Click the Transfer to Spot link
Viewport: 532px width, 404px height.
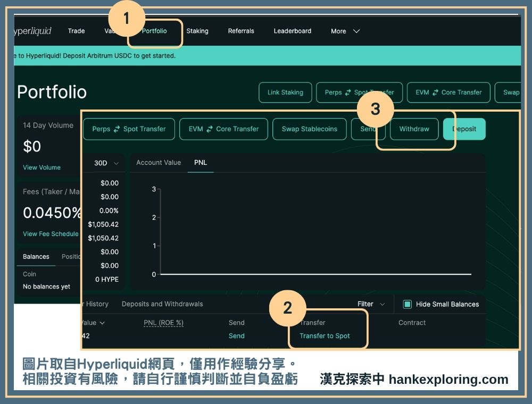325,336
